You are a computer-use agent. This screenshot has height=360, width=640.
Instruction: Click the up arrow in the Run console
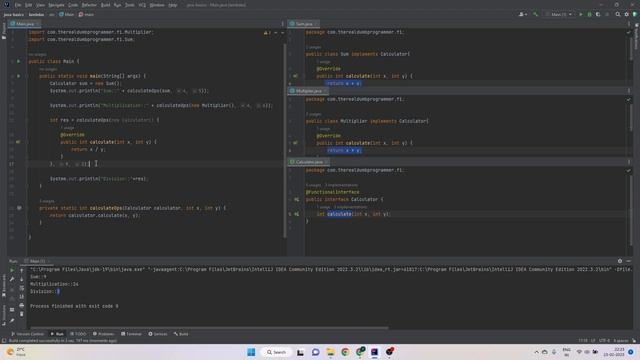(22, 270)
